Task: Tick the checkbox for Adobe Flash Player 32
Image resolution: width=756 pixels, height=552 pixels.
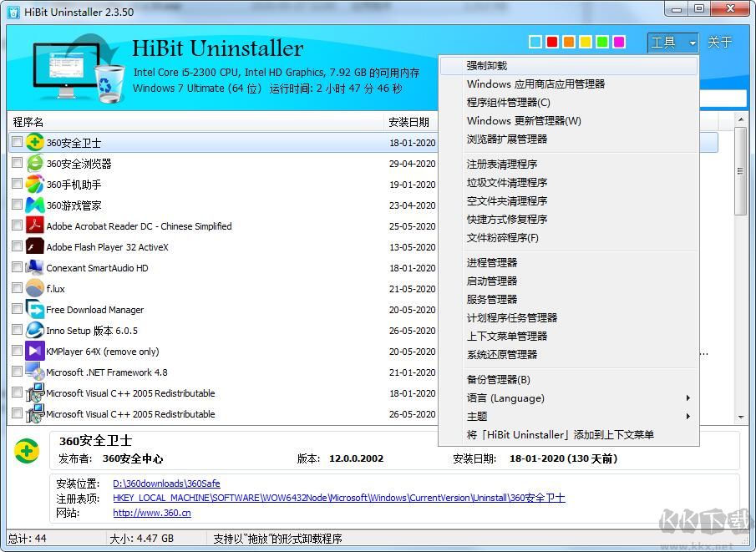Action: [x=17, y=246]
